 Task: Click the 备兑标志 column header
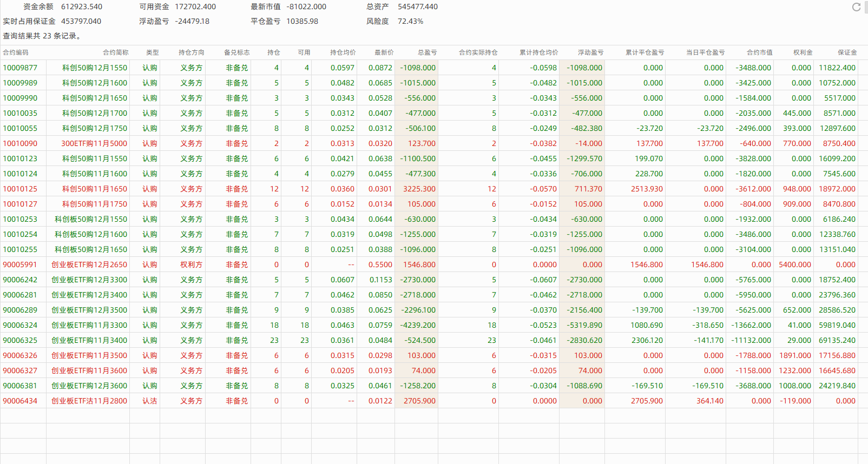pyautogui.click(x=237, y=52)
